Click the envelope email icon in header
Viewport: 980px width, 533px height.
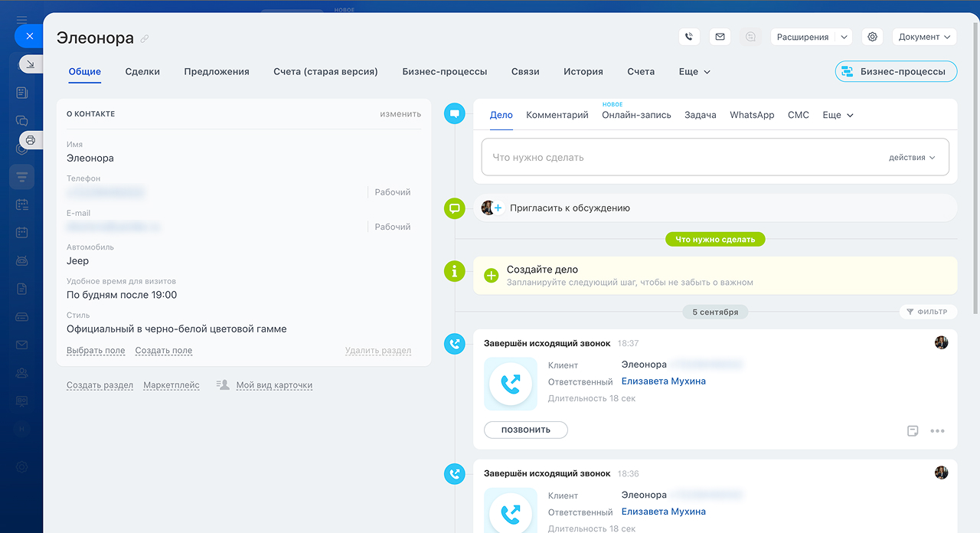pyautogui.click(x=719, y=37)
